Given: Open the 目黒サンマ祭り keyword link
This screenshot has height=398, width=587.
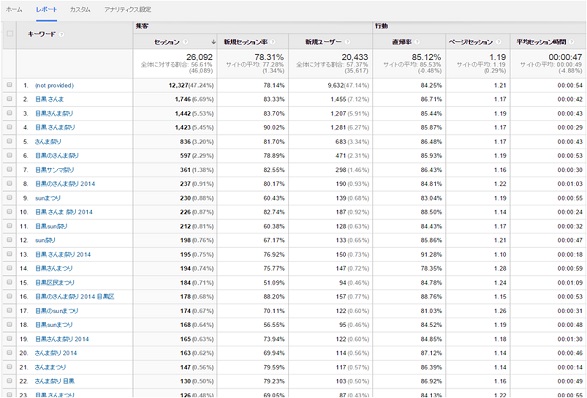Looking at the screenshot, I should point(55,170).
